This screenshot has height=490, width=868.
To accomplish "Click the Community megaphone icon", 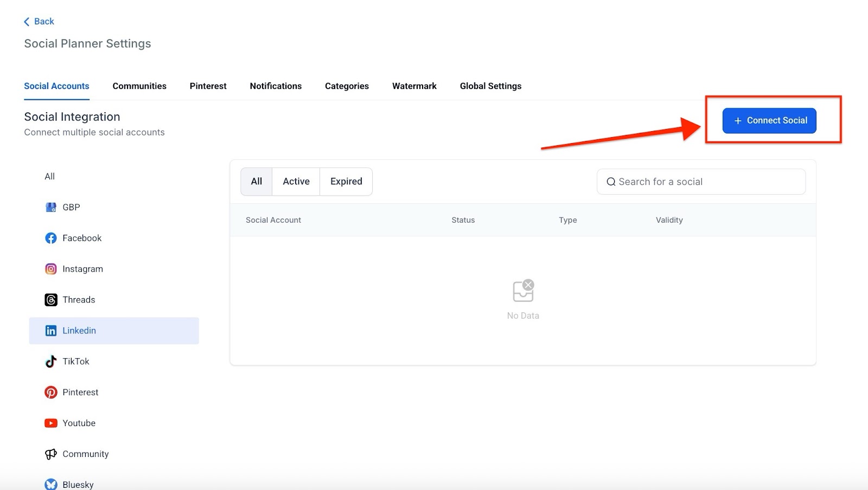I will (x=51, y=454).
